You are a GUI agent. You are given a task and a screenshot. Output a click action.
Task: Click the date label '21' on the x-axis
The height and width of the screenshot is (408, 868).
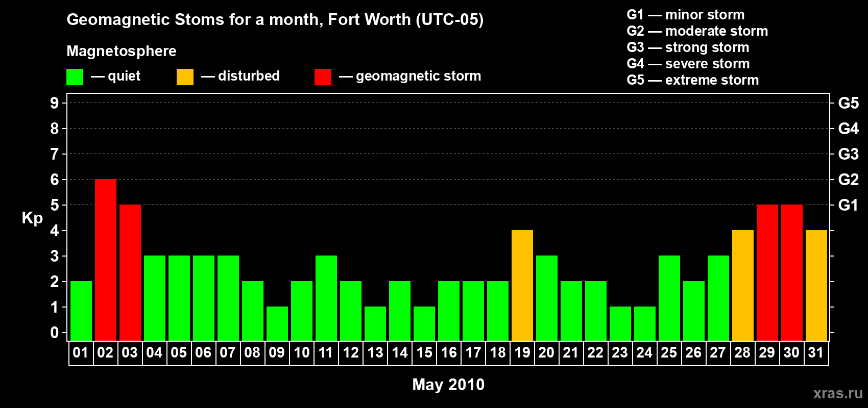click(x=571, y=353)
